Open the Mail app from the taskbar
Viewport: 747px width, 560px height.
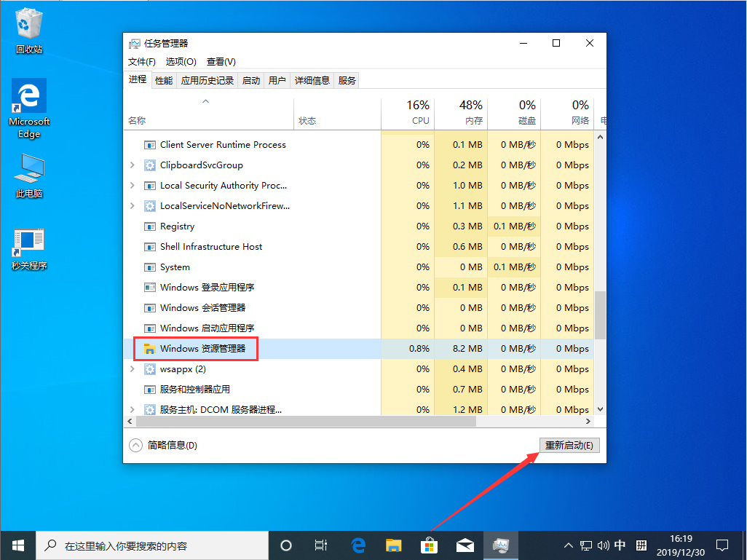tap(465, 545)
